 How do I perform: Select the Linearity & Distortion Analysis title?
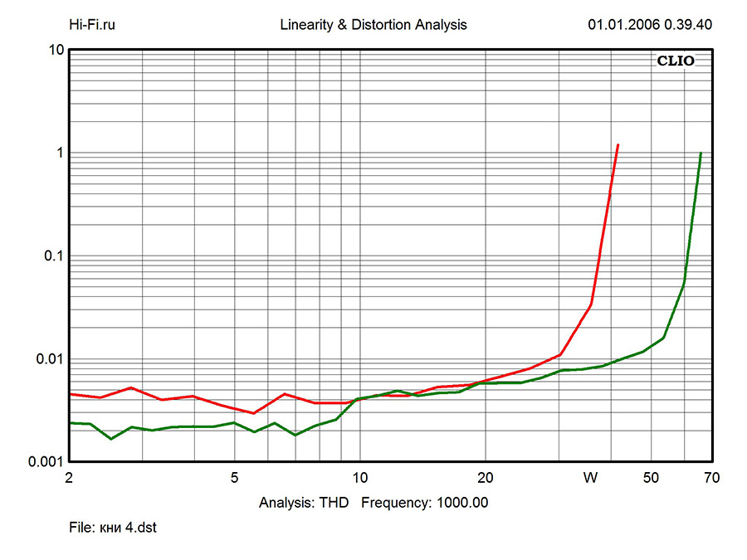373,25
